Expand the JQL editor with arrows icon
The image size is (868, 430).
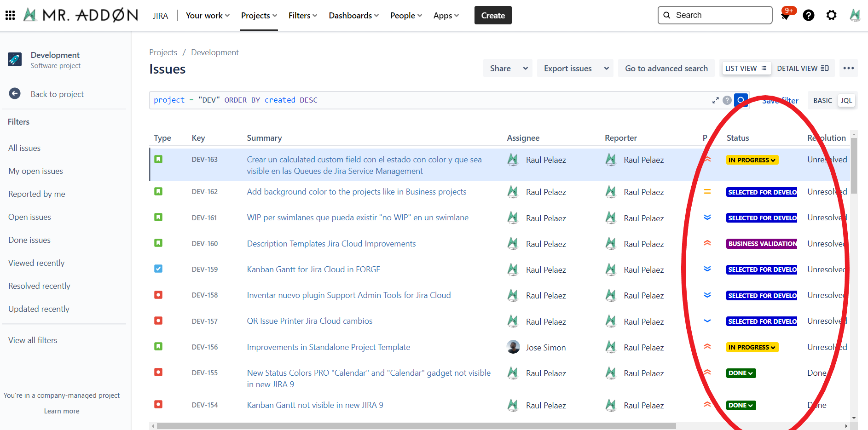point(715,100)
